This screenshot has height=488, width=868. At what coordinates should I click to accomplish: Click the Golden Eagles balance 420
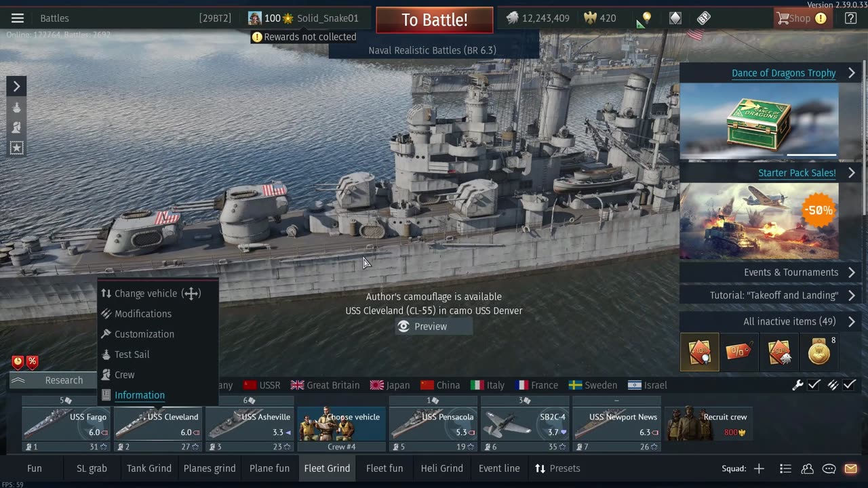pos(600,18)
